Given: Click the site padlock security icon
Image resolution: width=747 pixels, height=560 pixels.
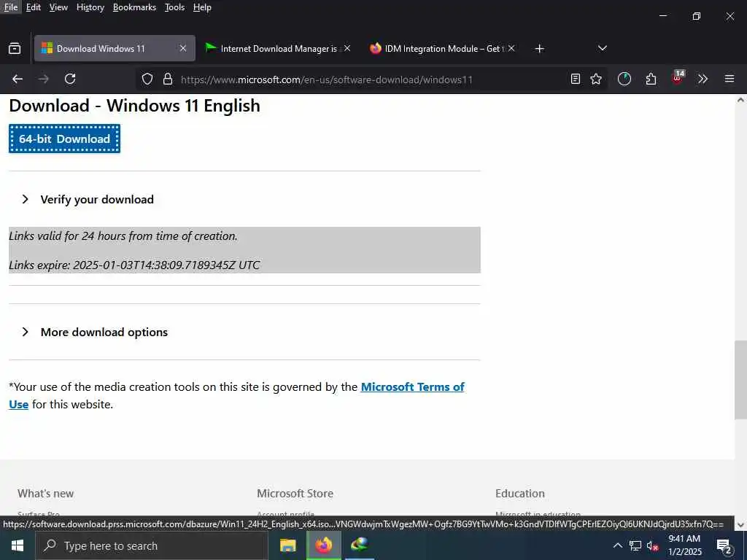Looking at the screenshot, I should pos(168,79).
